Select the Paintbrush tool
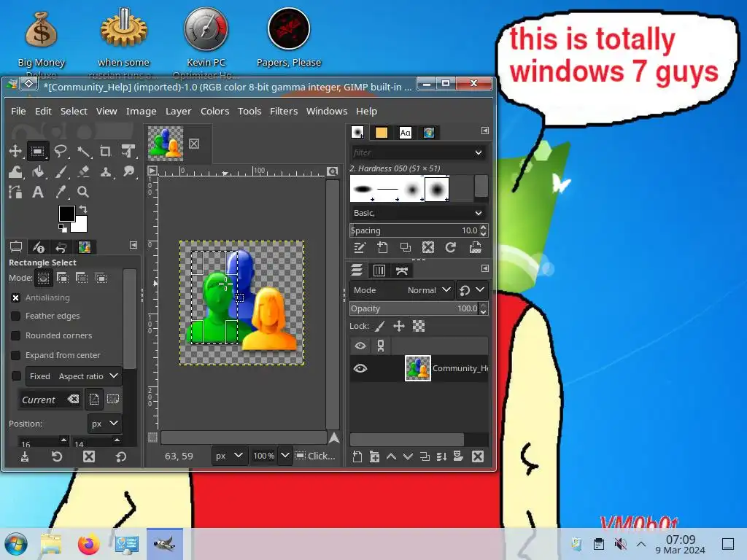This screenshot has height=560, width=747. click(x=60, y=172)
